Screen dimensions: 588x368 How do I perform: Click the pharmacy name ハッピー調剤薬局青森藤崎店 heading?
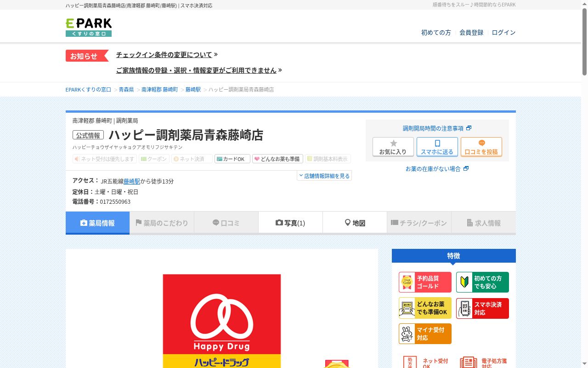pos(186,135)
